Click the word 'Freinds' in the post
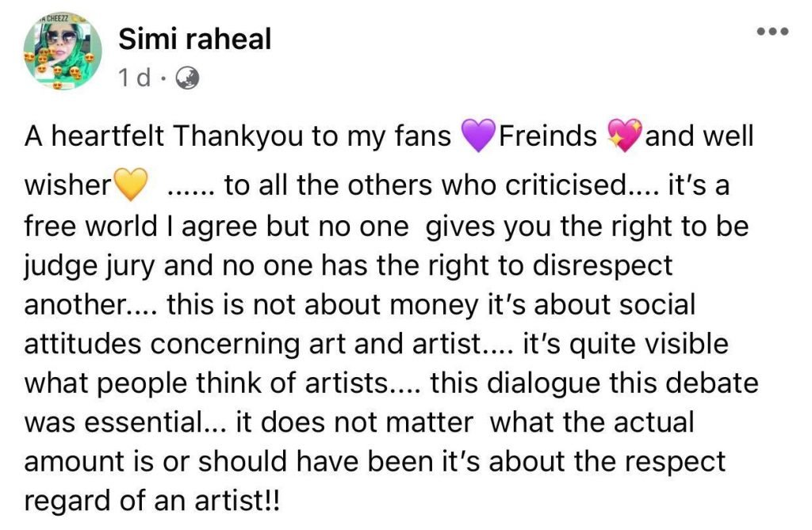This screenshot has height=530, width=812. [547, 137]
